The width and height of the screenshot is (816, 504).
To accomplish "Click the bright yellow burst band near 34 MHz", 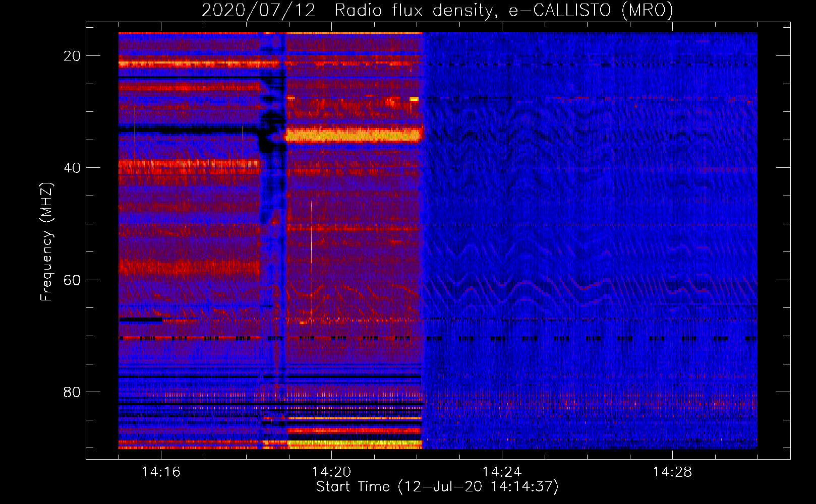I will point(354,135).
